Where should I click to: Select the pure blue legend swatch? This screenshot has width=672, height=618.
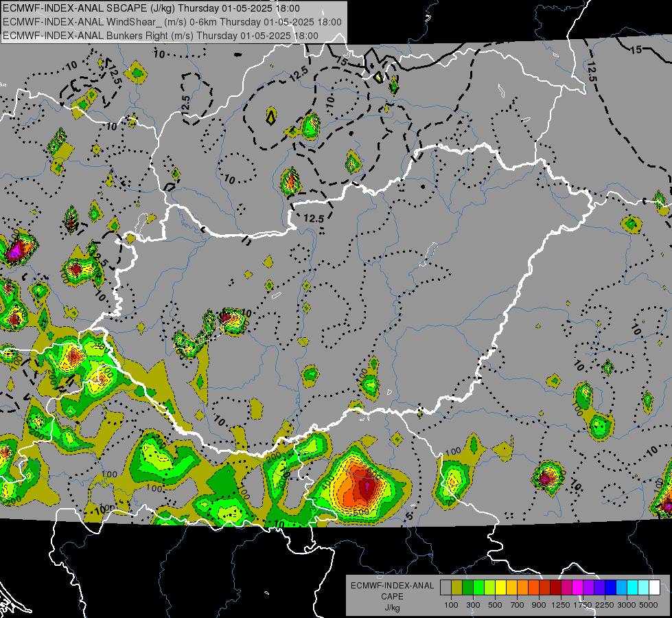[x=611, y=587]
